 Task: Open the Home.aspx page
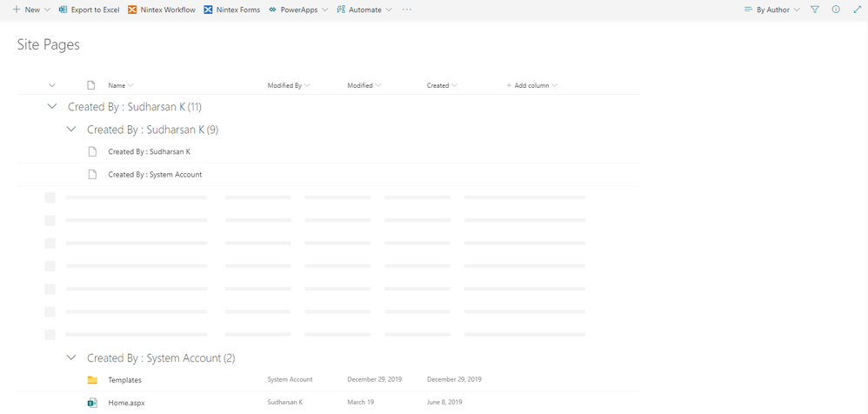(126, 403)
